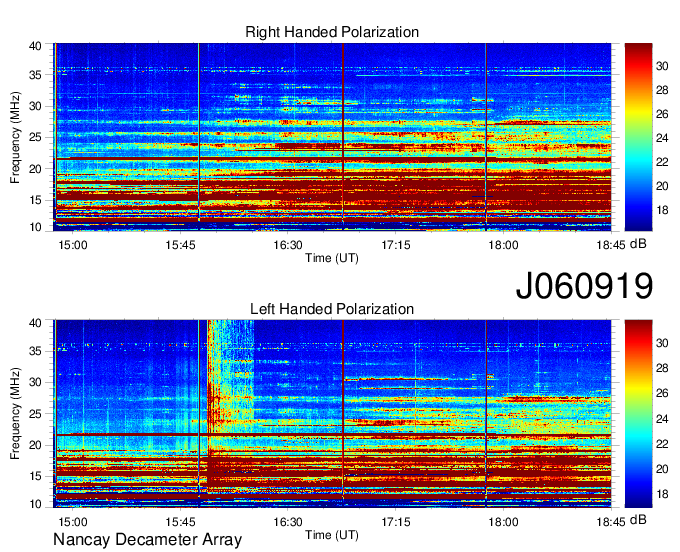Click the dB unit label of the left-handed color bar

(x=638, y=520)
